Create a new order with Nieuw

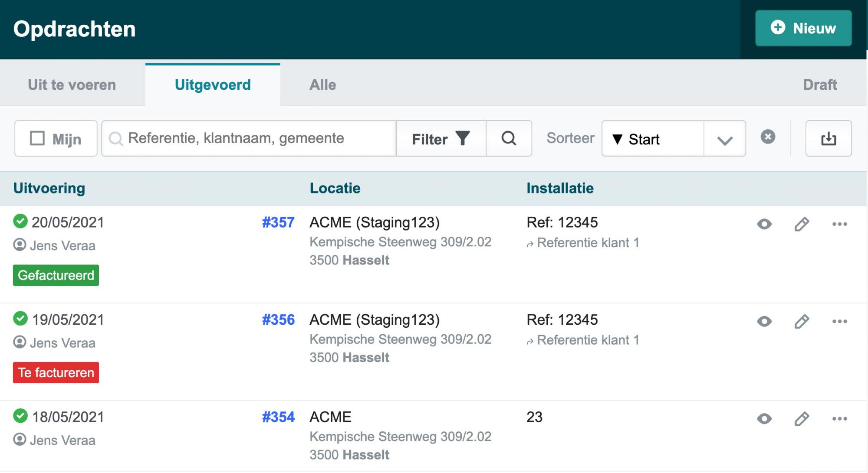pos(803,28)
